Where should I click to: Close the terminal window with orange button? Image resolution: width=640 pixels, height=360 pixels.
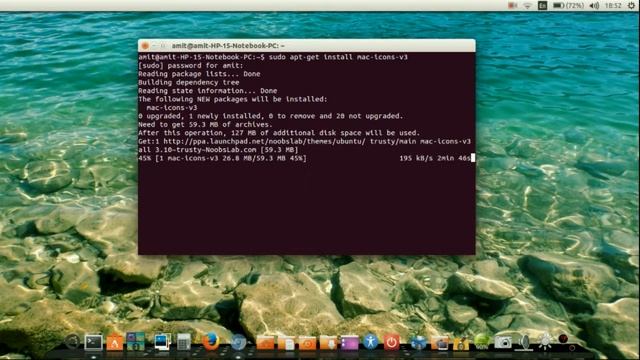pyautogui.click(x=145, y=46)
